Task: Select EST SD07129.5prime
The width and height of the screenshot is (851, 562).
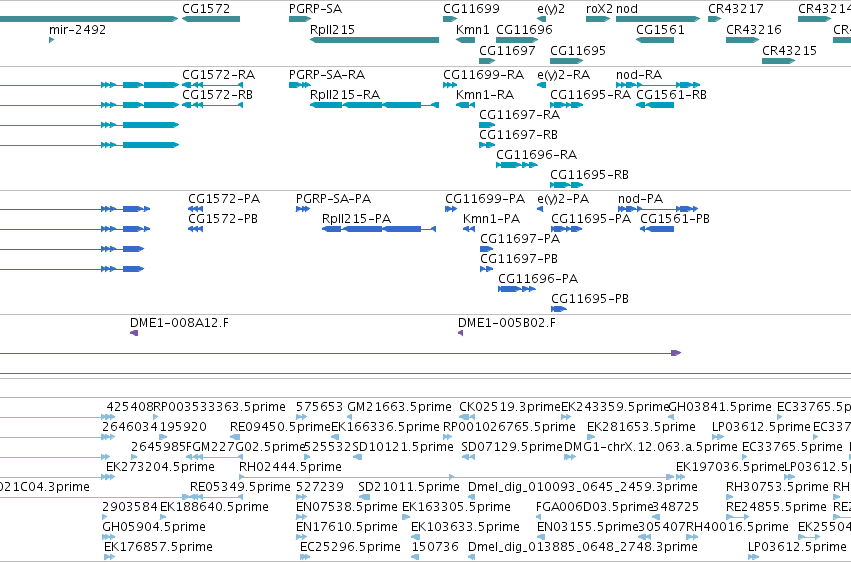Action: (x=468, y=457)
